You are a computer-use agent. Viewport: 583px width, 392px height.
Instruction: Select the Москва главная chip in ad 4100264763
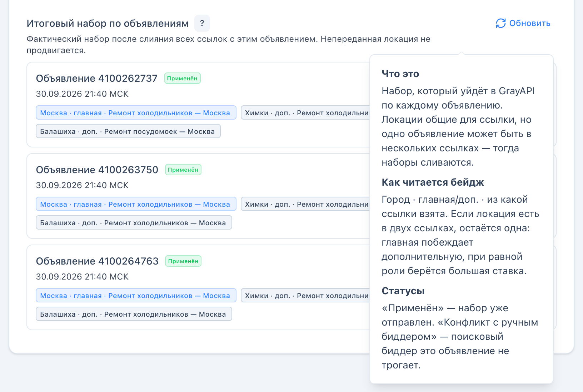(136, 295)
